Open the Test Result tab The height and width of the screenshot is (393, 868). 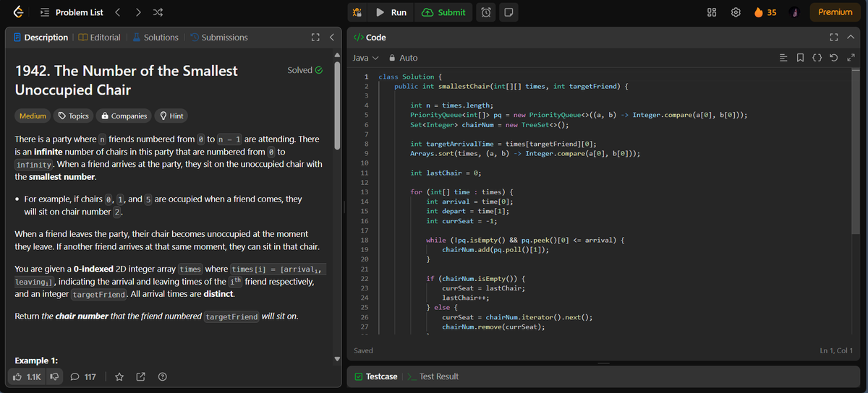pos(433,376)
